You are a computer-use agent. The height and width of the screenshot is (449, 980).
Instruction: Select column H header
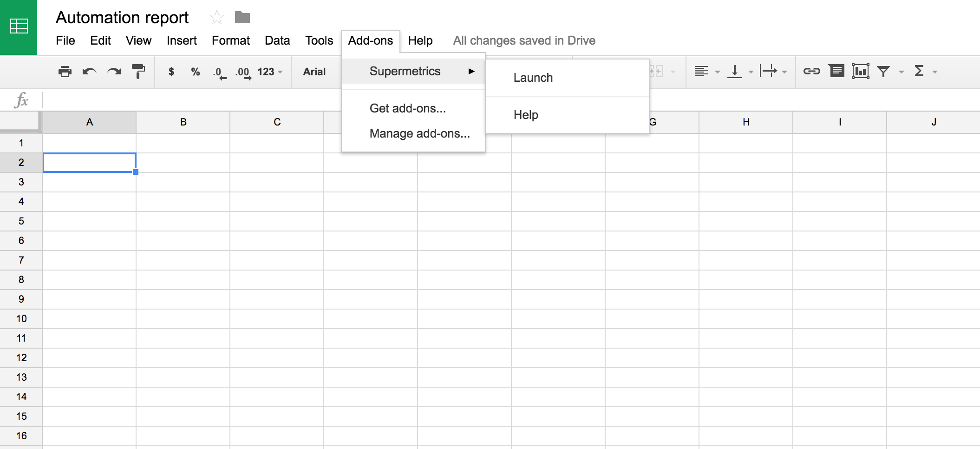pos(746,122)
